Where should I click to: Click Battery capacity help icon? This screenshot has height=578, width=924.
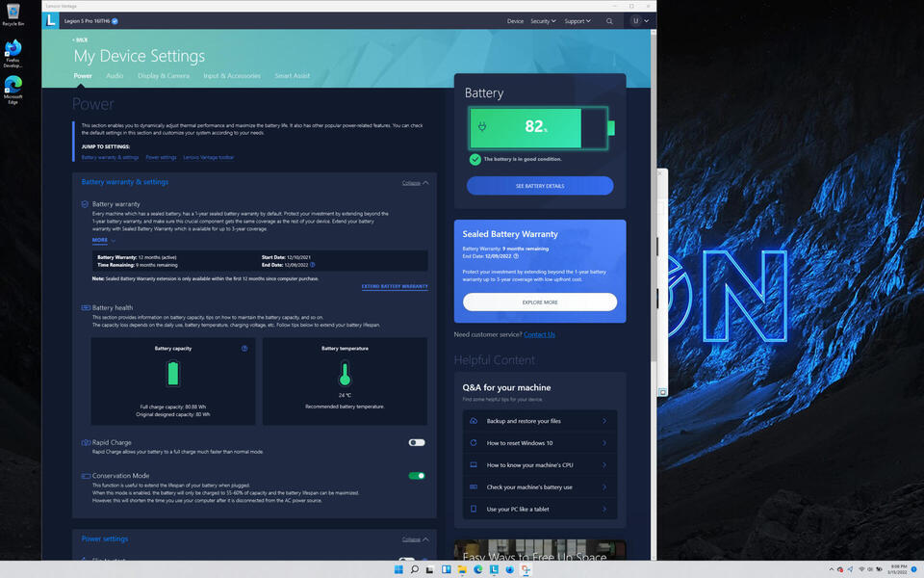click(x=244, y=349)
